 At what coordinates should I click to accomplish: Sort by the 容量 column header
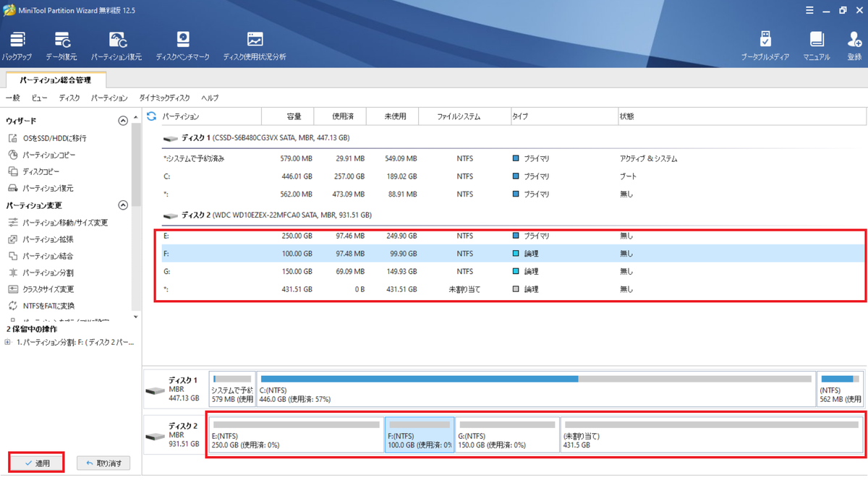coord(287,116)
